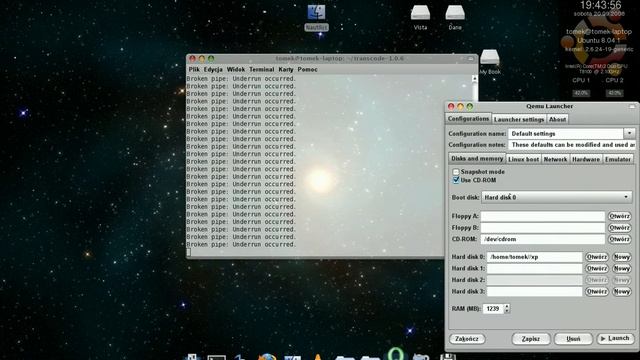Screen dimensions: 640x360
Task: Click Nowy for Hard disk 1
Action: coord(622,268)
